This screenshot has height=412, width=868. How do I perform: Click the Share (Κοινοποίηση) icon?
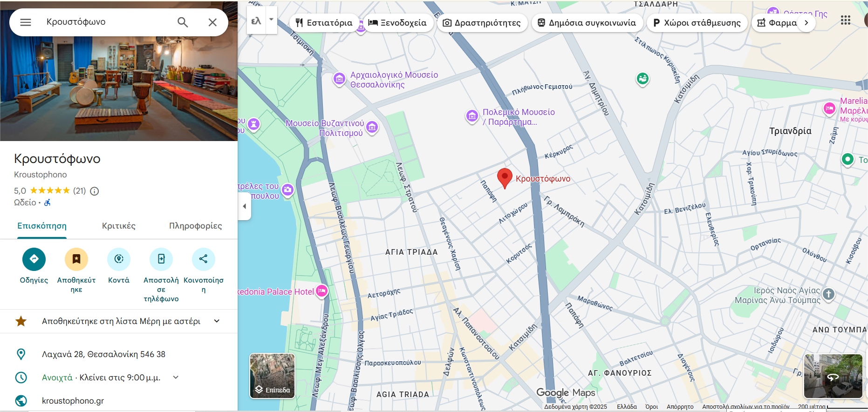click(204, 259)
